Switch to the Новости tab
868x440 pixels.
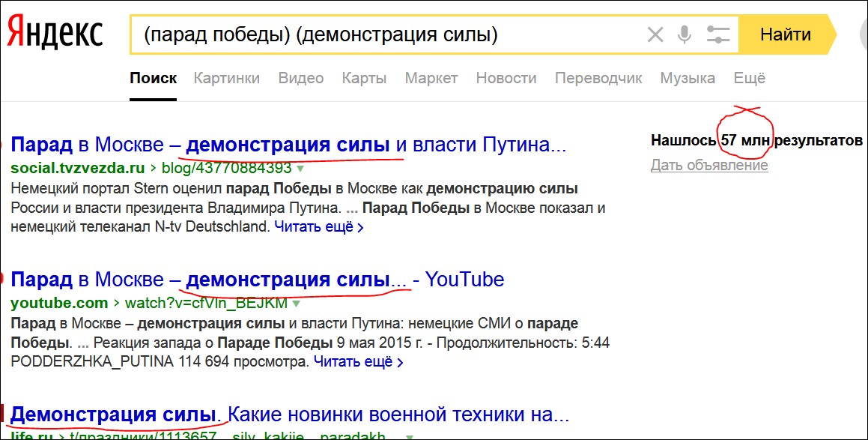[506, 78]
